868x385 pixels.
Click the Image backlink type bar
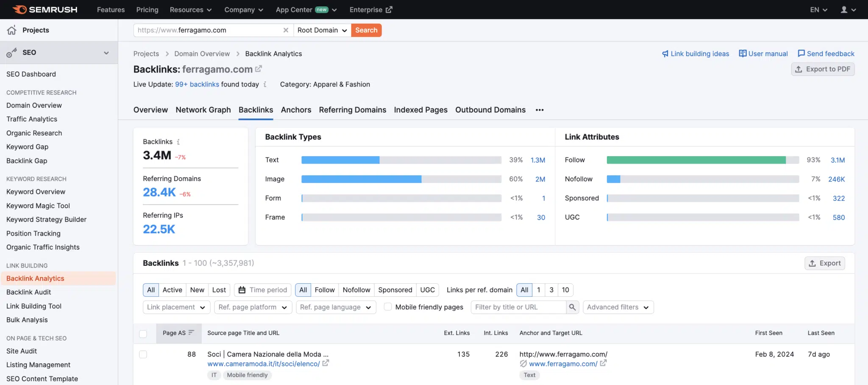[361, 179]
